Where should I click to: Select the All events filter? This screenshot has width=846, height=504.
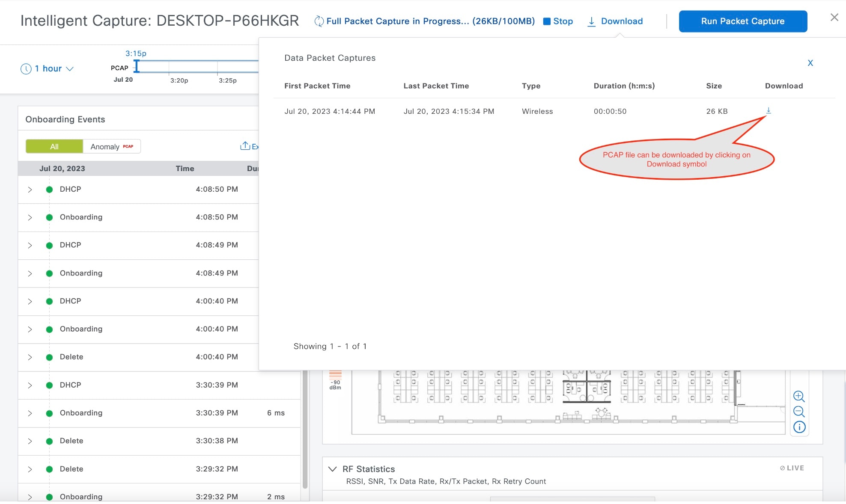[x=54, y=147]
